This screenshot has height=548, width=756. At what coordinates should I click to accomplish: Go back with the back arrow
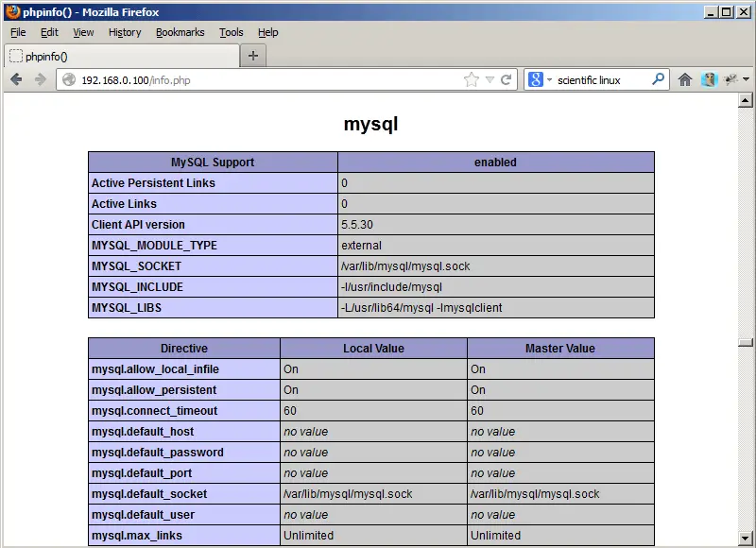16,79
